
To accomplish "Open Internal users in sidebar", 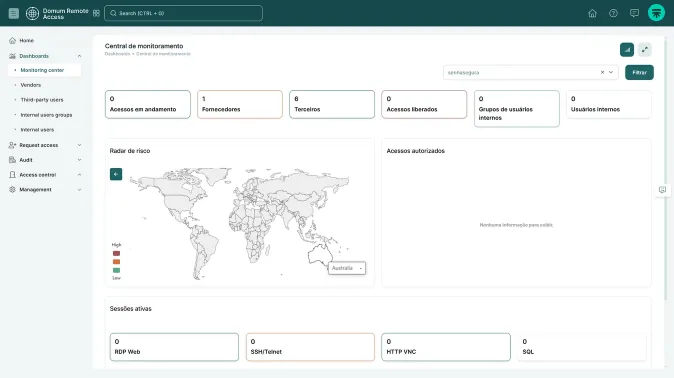I will 37,130.
